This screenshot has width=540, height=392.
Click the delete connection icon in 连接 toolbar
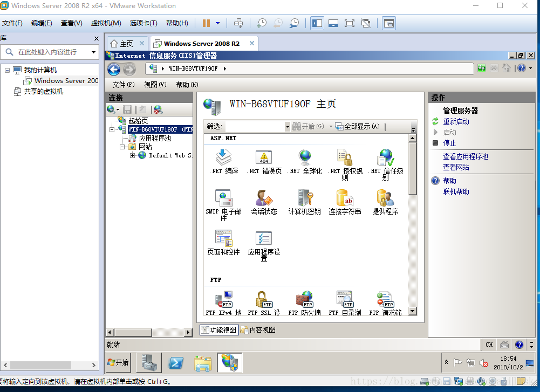pyautogui.click(x=159, y=109)
